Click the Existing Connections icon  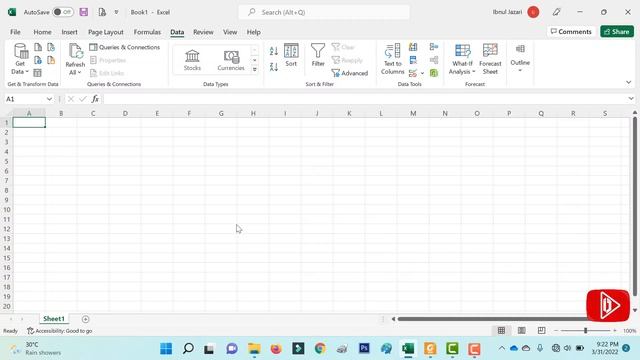[x=51, y=60]
